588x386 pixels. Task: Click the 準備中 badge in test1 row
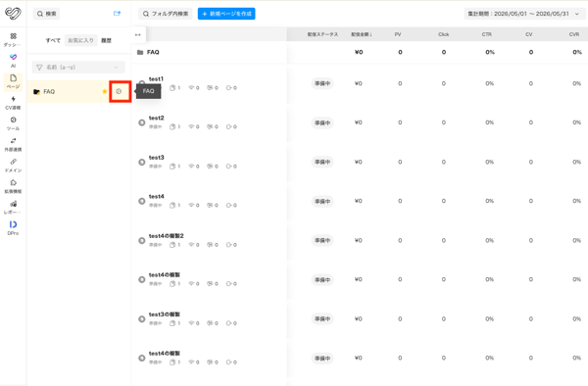coord(322,83)
